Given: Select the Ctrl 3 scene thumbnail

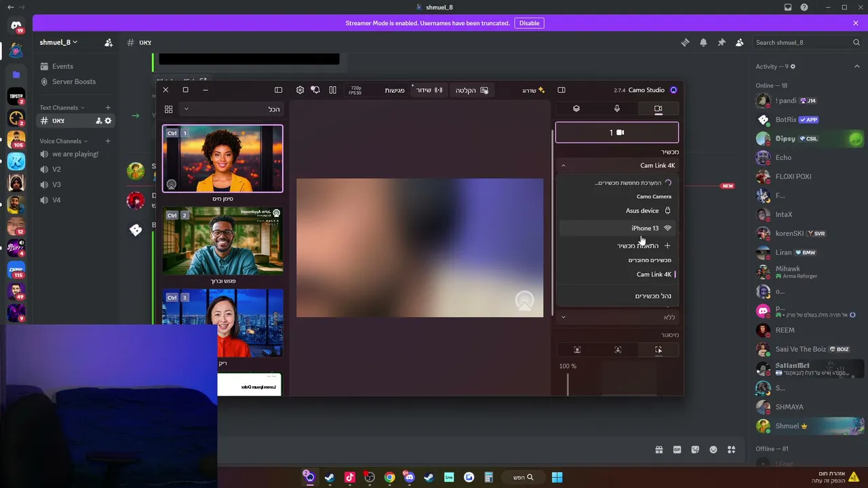Looking at the screenshot, I should tap(222, 323).
